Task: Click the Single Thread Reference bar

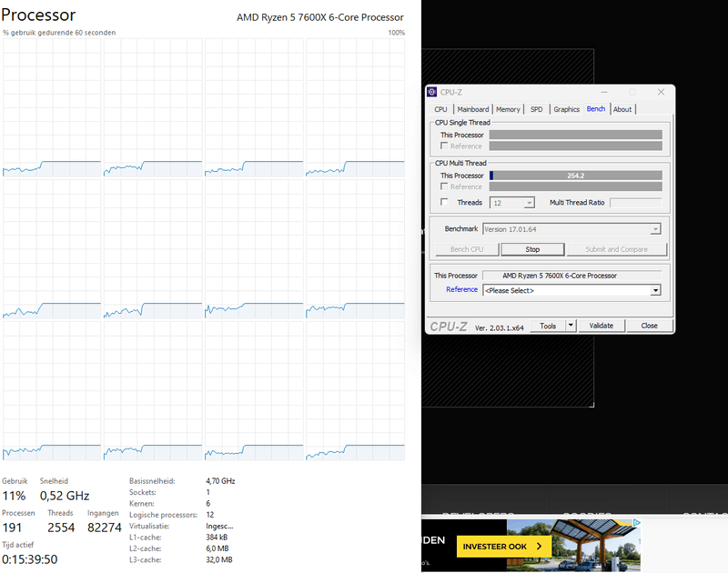Action: tap(576, 146)
